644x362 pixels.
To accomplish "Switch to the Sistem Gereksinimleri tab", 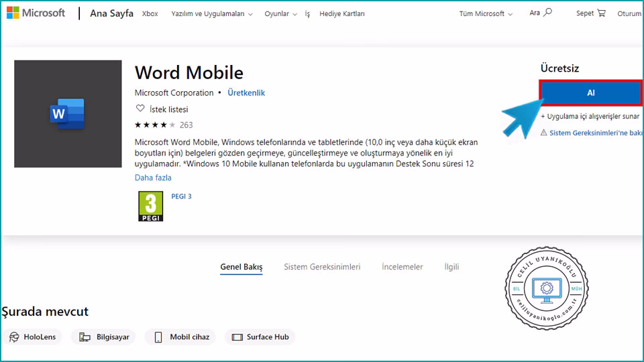I will [322, 267].
